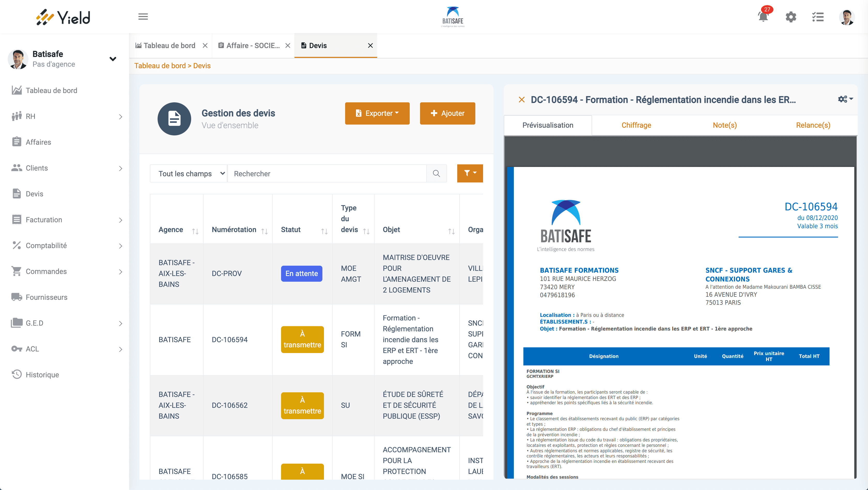Image resolution: width=868 pixels, height=490 pixels.
Task: Open the hamburger menu toggle
Action: 143,17
